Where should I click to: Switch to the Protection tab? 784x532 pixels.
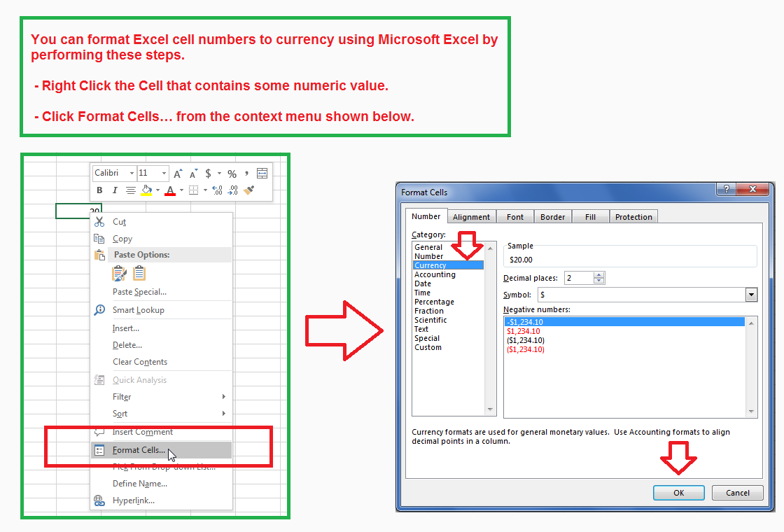coord(633,217)
